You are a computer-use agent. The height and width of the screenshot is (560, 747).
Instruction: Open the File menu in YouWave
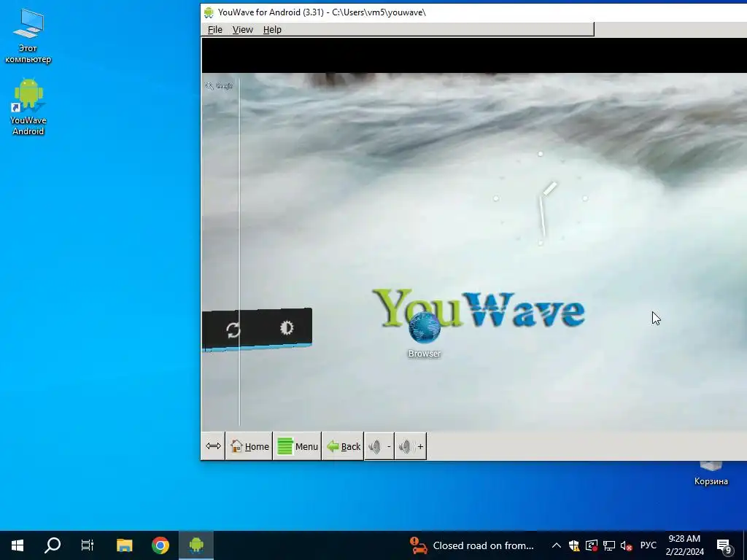tap(215, 29)
